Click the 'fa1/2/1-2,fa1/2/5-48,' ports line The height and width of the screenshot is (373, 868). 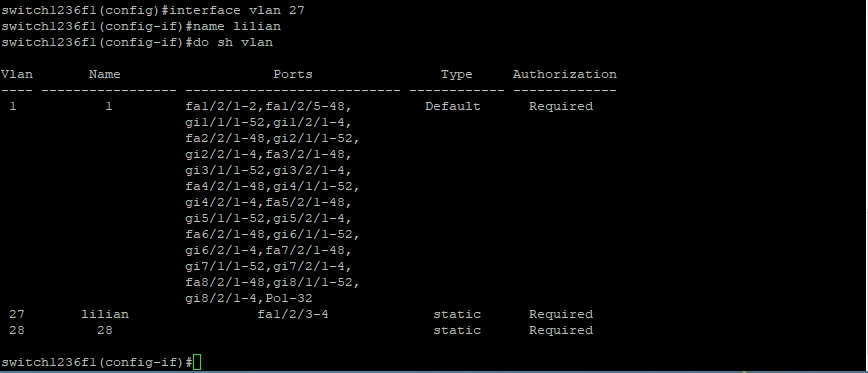pyautogui.click(x=269, y=106)
